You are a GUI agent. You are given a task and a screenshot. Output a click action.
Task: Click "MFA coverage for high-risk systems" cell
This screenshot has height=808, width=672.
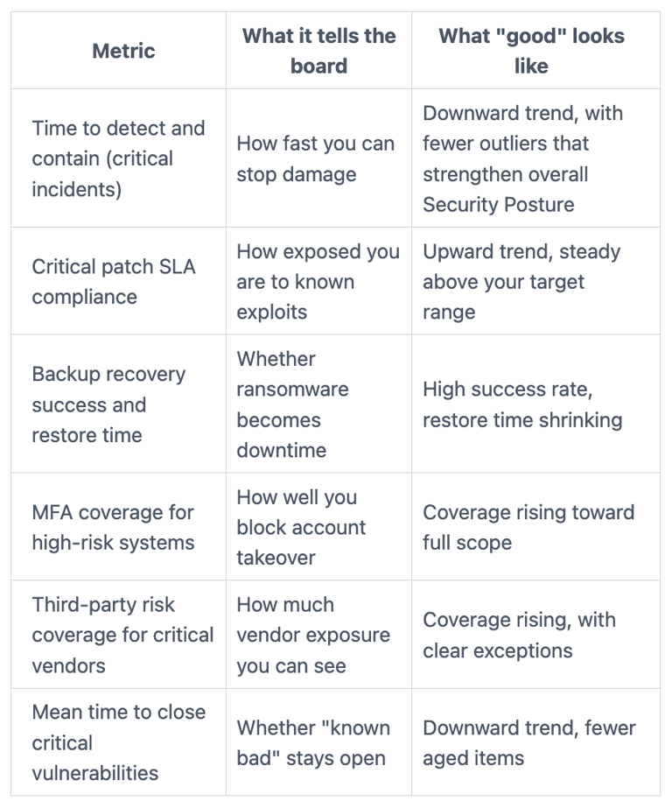[x=118, y=527]
